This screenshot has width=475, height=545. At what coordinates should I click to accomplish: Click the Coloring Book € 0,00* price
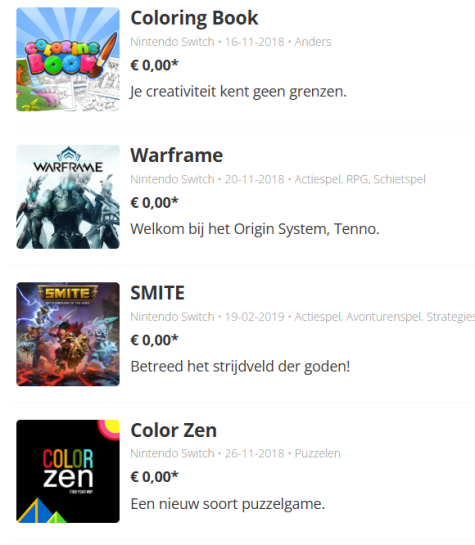pos(154,65)
